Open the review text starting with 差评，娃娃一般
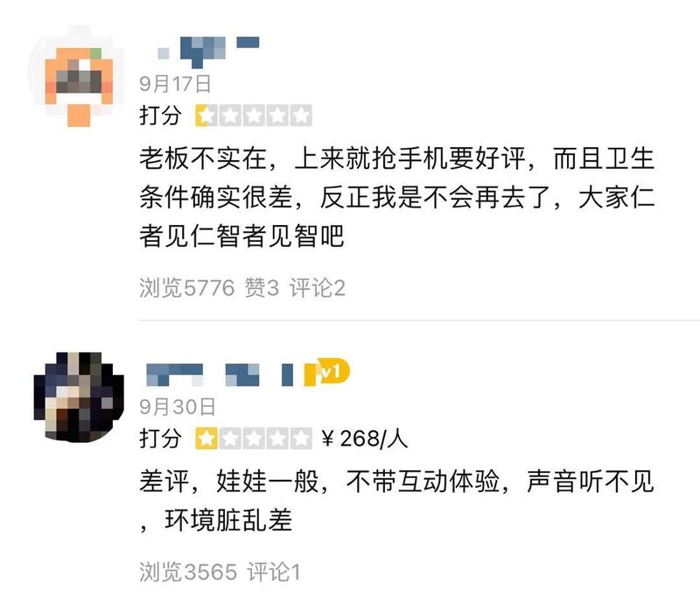The height and width of the screenshot is (605, 700). pyautogui.click(x=397, y=501)
